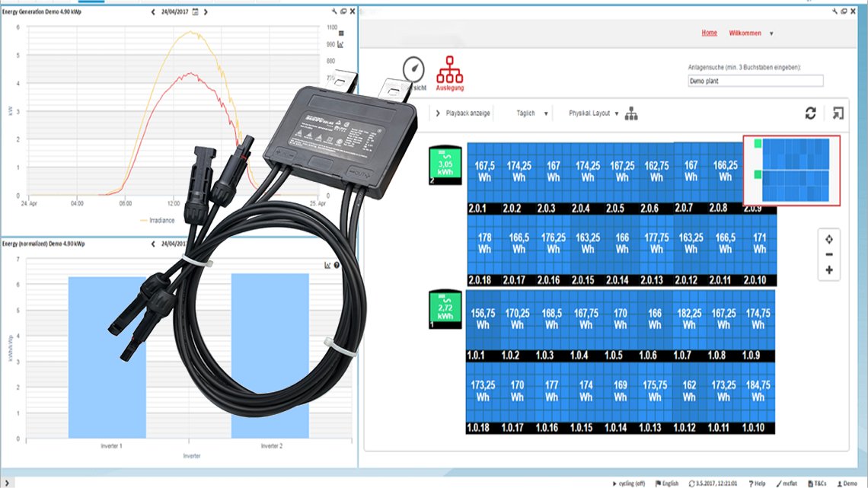Select module 2.0.2 with 174,25 Wh
The image size is (868, 488).
click(x=519, y=178)
